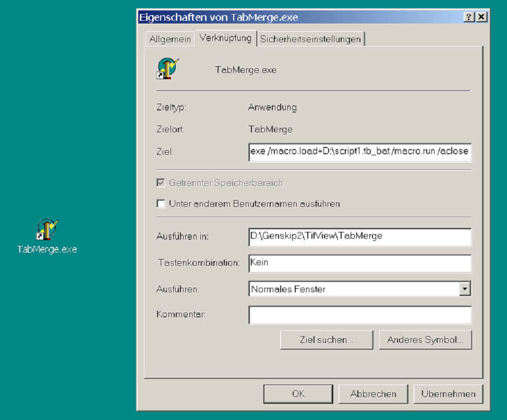This screenshot has width=507, height=420.
Task: Open the Sicherheitseinstellungen tab
Action: click(x=310, y=39)
